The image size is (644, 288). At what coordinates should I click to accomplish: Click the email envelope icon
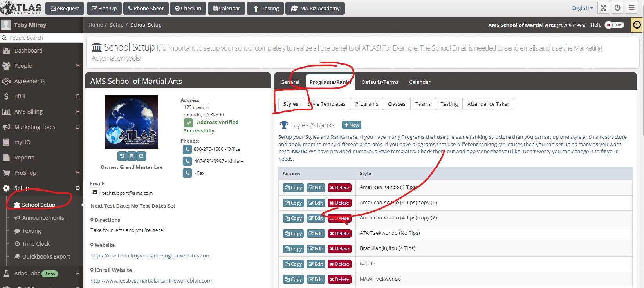tap(95, 192)
